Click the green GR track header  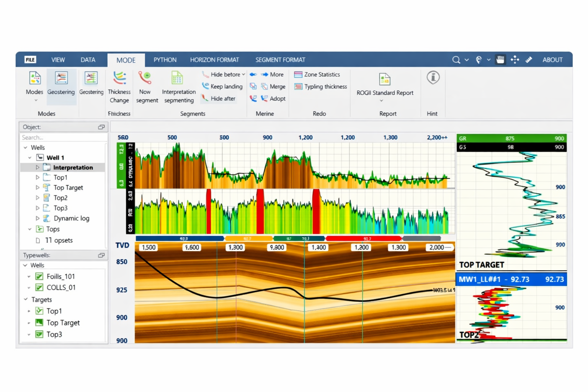[x=511, y=139]
